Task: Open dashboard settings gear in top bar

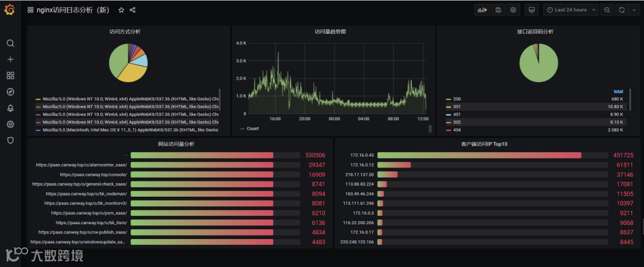Action: pos(513,10)
